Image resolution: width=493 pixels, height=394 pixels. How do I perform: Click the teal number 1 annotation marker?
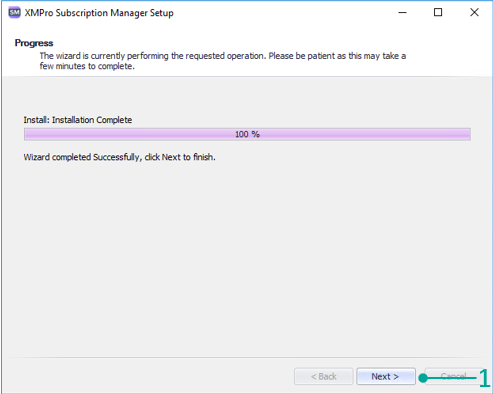(484, 378)
